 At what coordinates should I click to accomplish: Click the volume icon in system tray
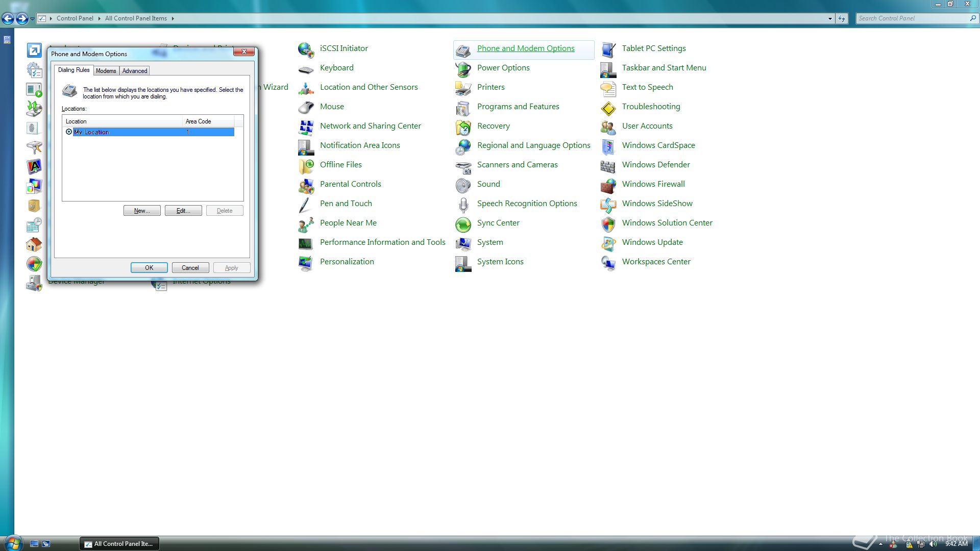pyautogui.click(x=934, y=544)
